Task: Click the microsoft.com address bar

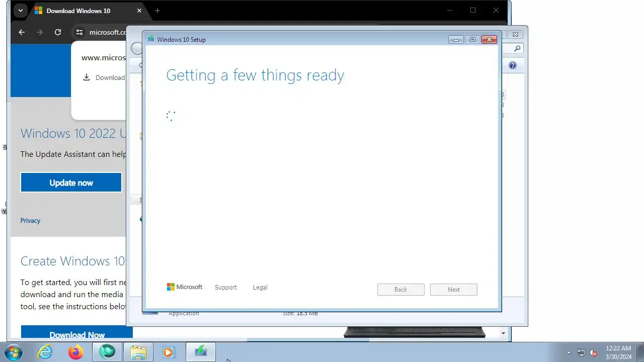Action: click(x=108, y=32)
